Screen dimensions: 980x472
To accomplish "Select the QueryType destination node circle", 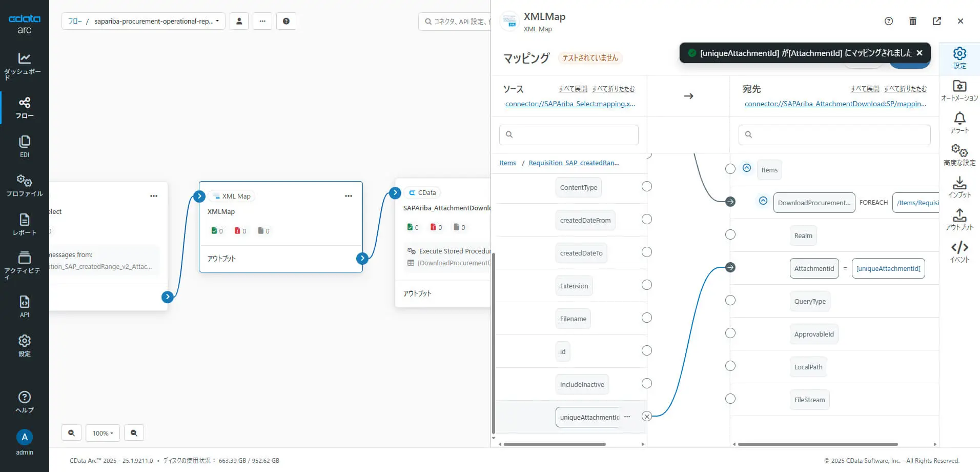I will click(730, 300).
